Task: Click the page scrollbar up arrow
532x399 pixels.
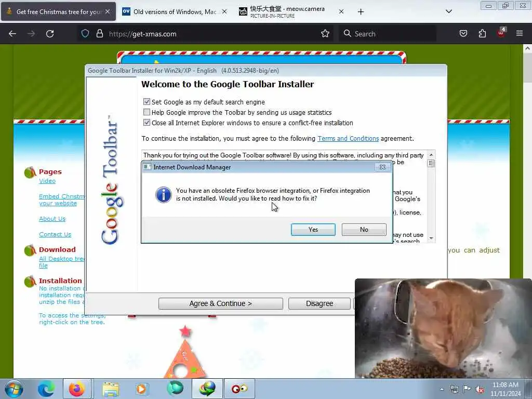Action: click(x=527, y=48)
